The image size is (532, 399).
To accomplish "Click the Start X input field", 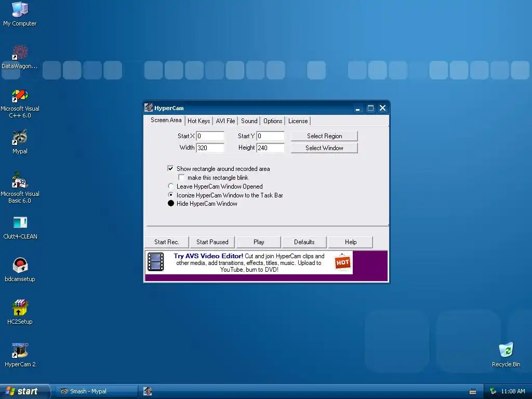I will (210, 136).
